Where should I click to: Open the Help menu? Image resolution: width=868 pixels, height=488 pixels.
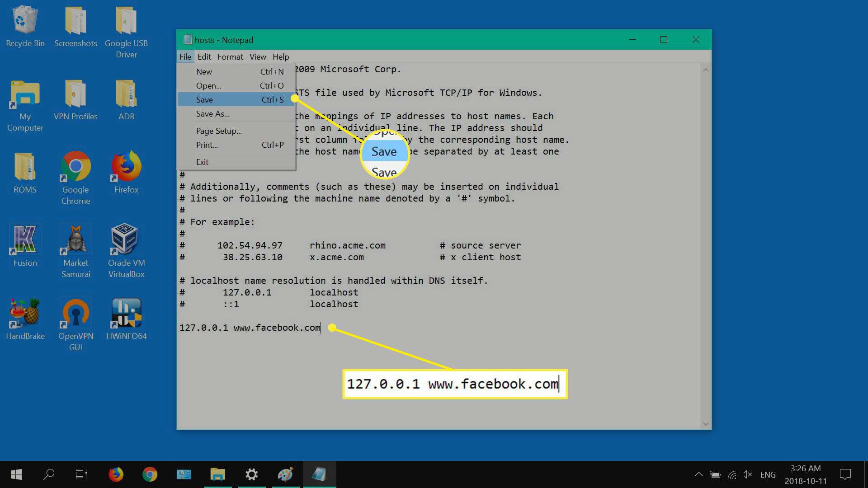[x=281, y=57]
